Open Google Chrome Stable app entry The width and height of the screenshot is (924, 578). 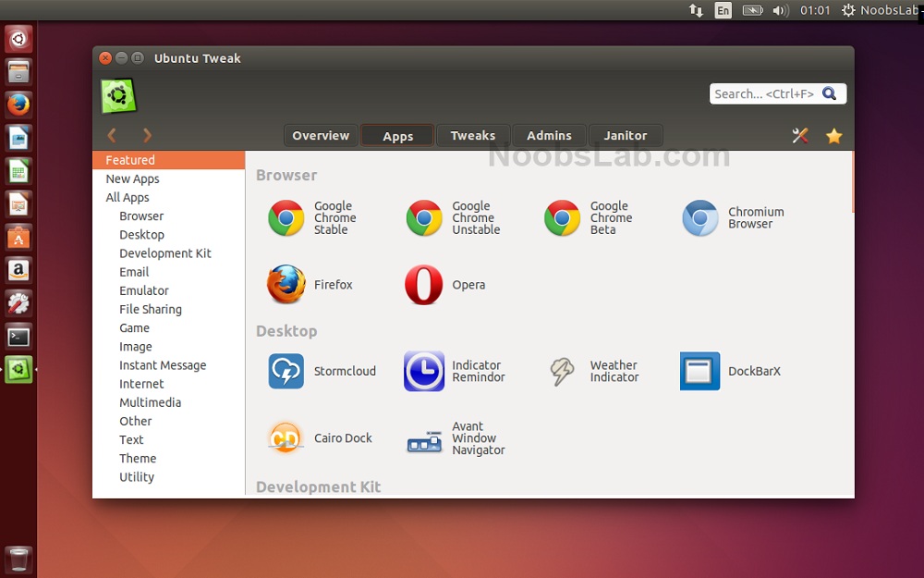pyautogui.click(x=312, y=217)
